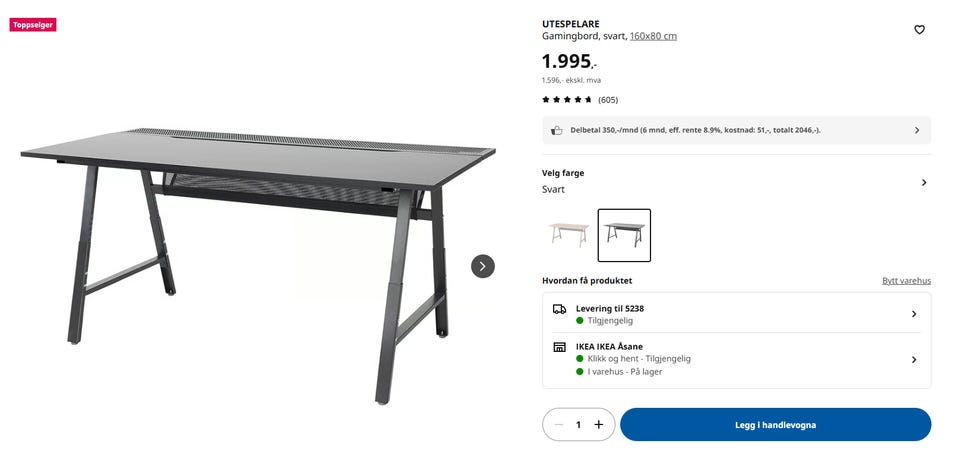Click the delivery truck icon
960x453 pixels.
pos(560,309)
